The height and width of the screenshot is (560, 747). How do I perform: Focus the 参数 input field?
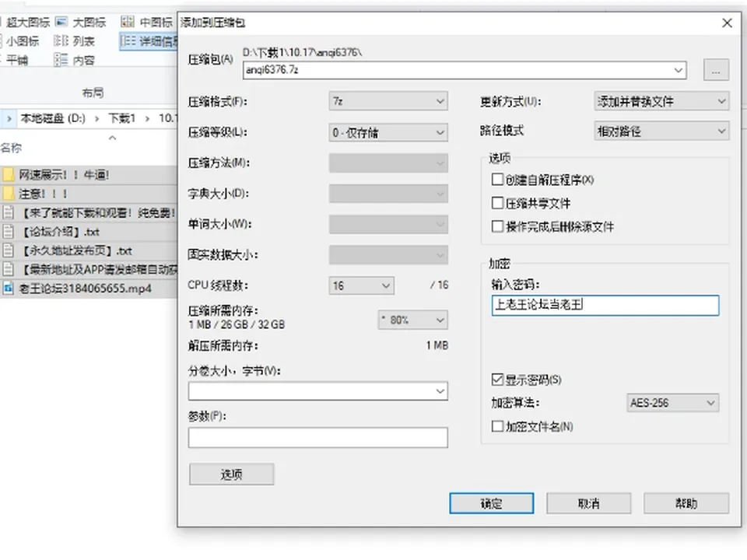317,438
